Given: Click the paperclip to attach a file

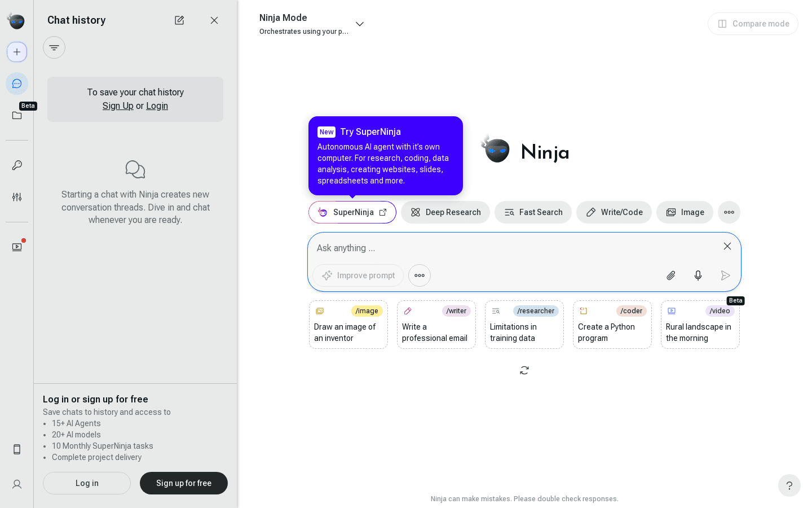Looking at the screenshot, I should pos(670,275).
